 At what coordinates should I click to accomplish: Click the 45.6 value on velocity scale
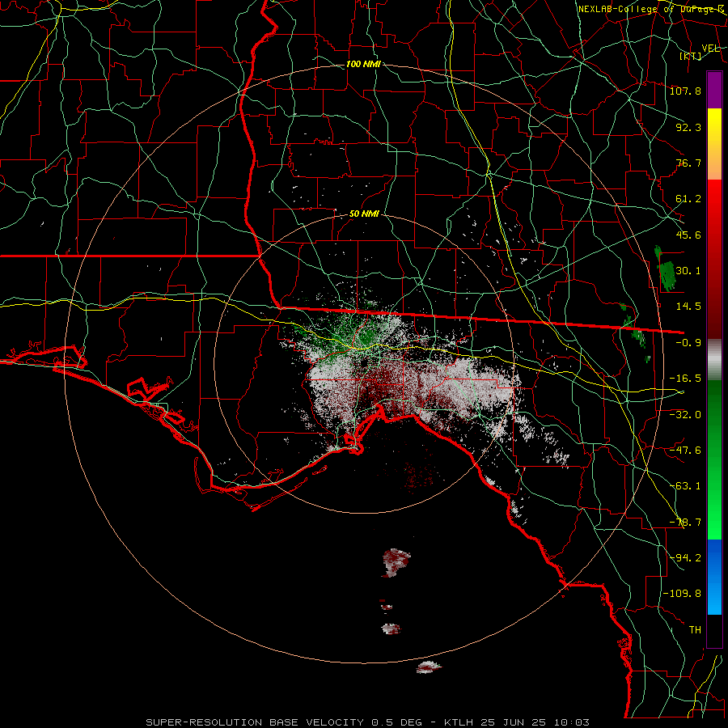click(x=688, y=235)
